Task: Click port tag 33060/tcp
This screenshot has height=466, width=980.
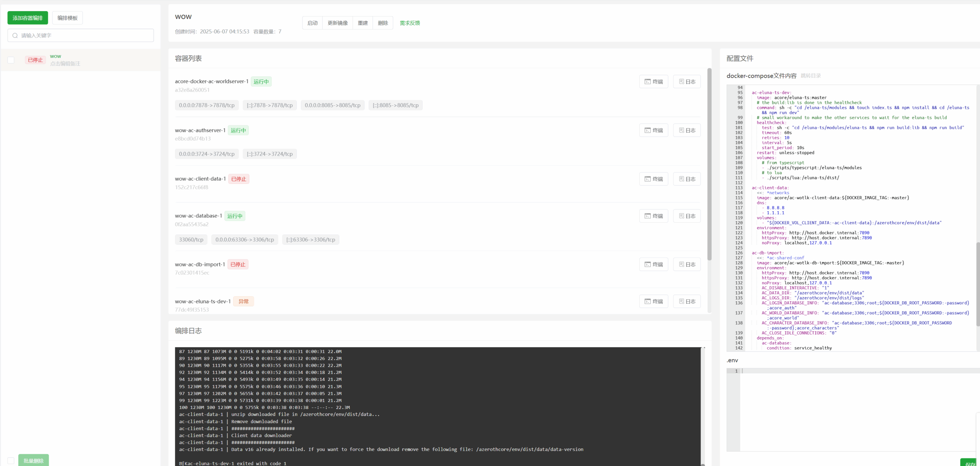Action: click(191, 240)
